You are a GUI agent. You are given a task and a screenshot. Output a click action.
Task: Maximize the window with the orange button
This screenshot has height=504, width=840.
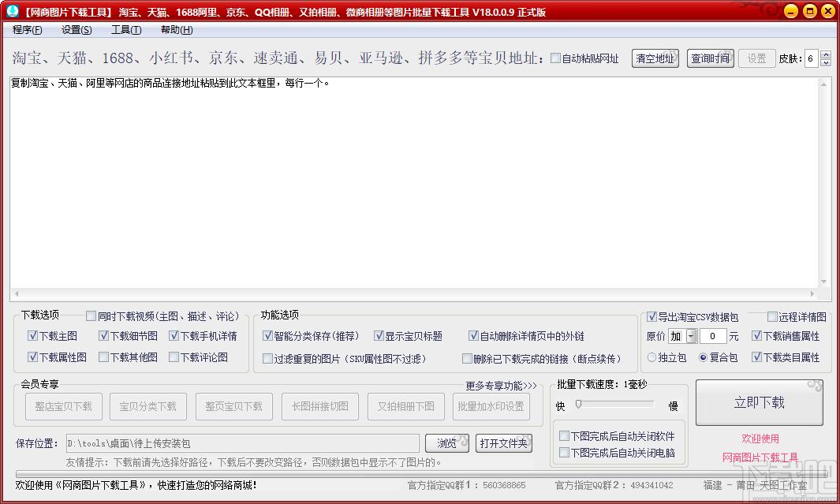(810, 11)
